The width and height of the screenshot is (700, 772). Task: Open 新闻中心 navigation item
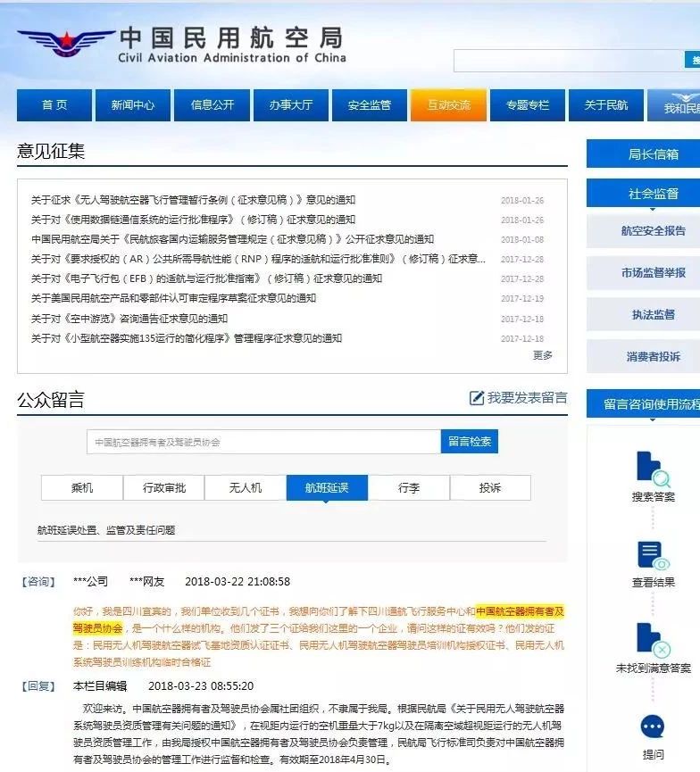pyautogui.click(x=133, y=105)
